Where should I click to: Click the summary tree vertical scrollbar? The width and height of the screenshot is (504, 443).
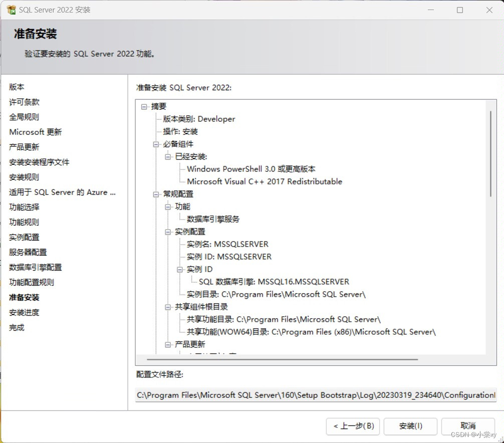click(x=490, y=154)
